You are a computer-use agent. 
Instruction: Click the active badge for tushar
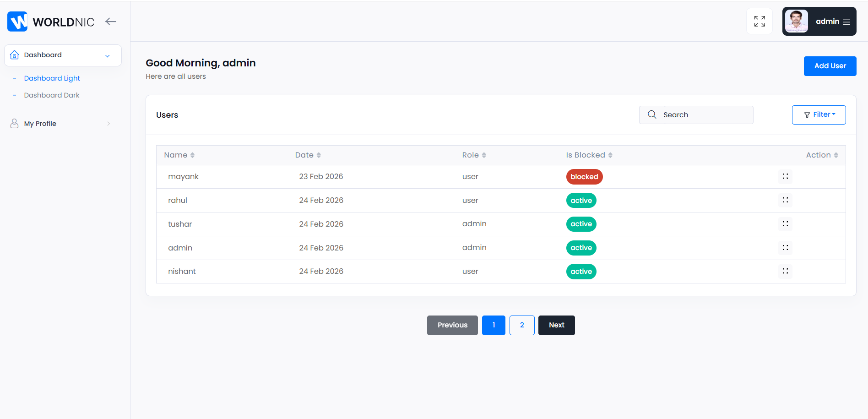pos(581,224)
